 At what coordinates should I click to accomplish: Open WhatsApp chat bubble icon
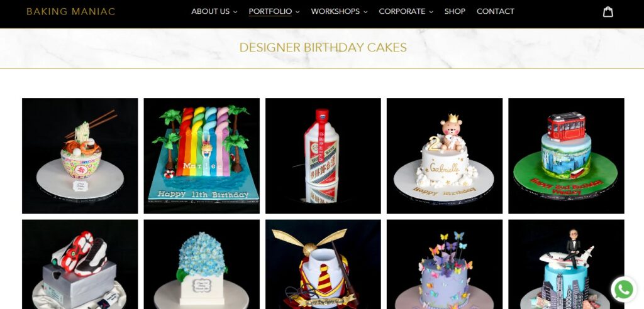tap(624, 290)
